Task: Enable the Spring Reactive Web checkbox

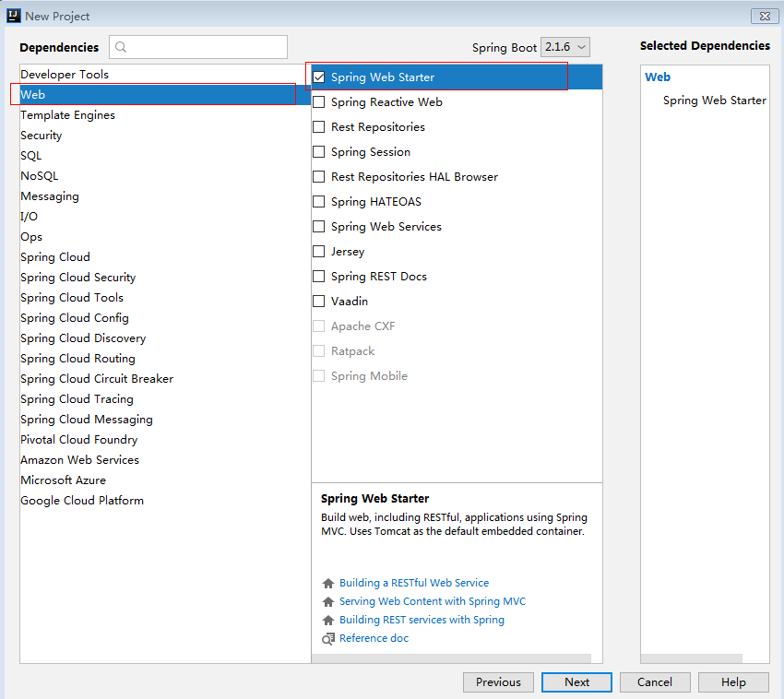Action: point(318,102)
